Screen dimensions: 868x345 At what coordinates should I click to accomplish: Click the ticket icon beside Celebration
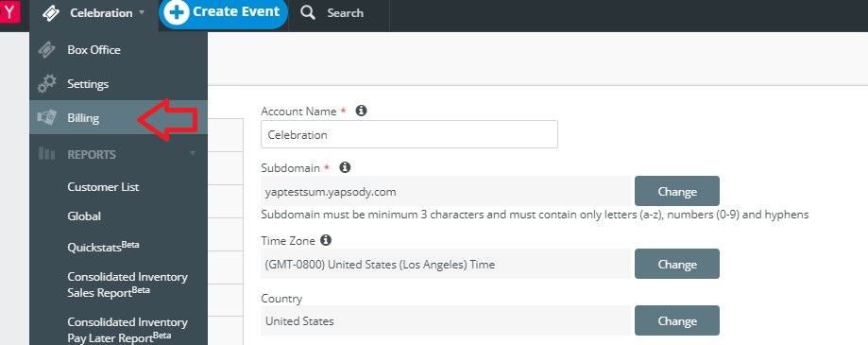tap(51, 12)
